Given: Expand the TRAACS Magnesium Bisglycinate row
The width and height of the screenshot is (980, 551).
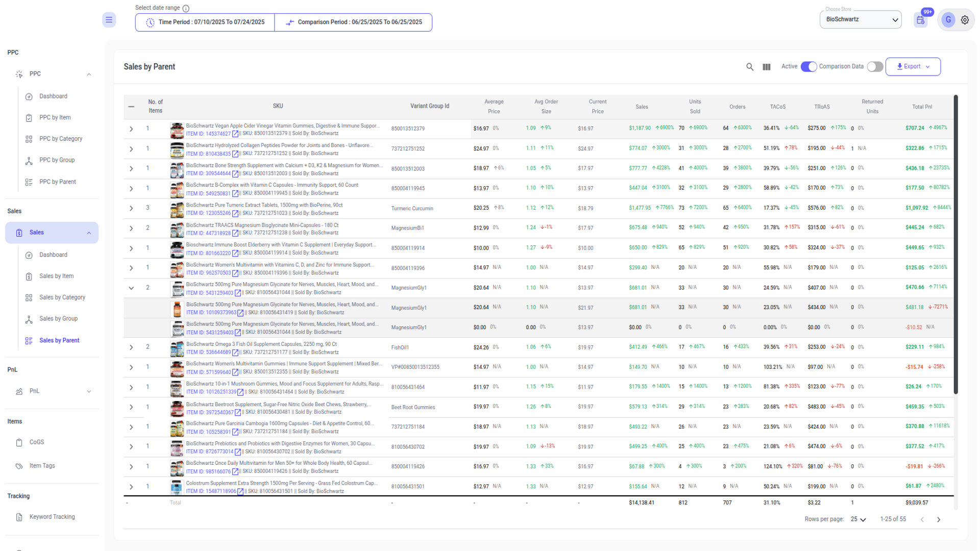Looking at the screenshot, I should pos(131,229).
